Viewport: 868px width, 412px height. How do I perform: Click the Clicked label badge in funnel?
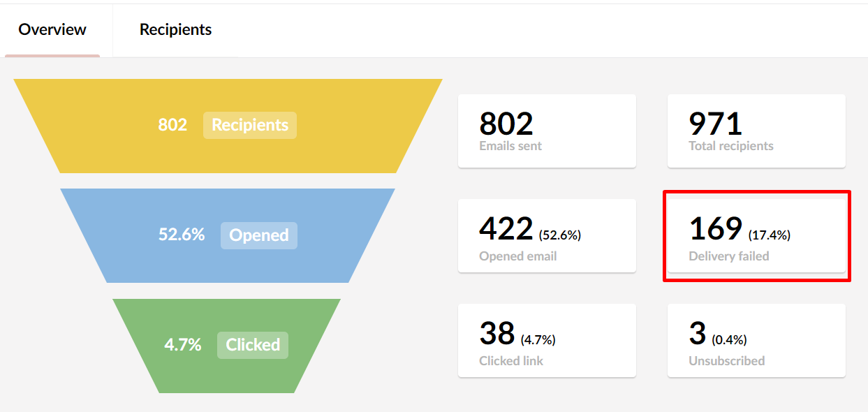click(x=253, y=345)
